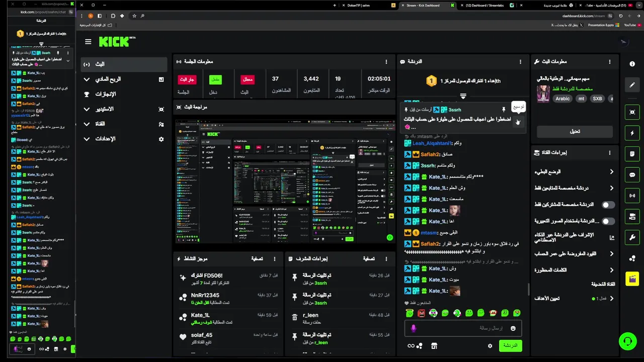Viewport: 644px width, 362px height.
Task: Click filter in the moderator actions header
Action: click(369, 259)
